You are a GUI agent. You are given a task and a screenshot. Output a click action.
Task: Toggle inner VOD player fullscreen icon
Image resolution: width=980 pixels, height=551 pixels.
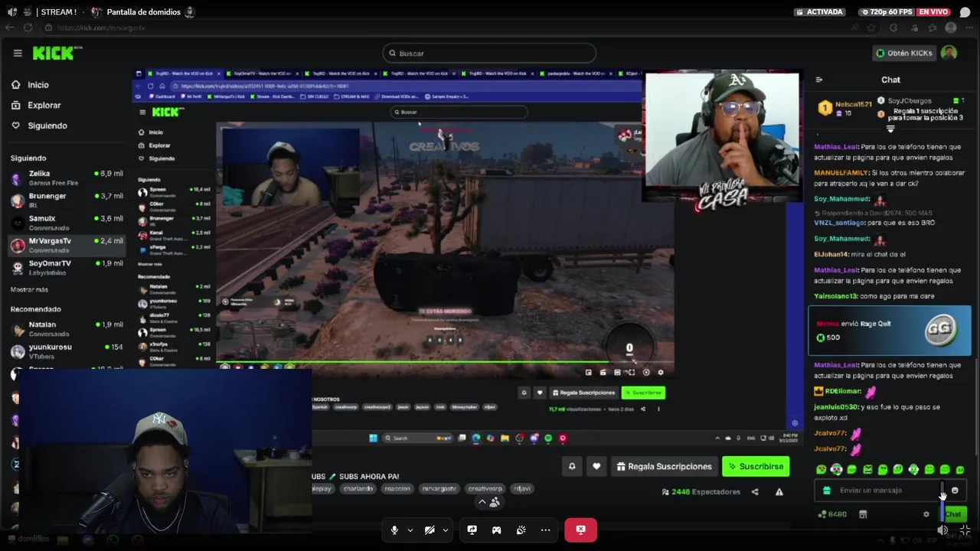[x=632, y=373]
